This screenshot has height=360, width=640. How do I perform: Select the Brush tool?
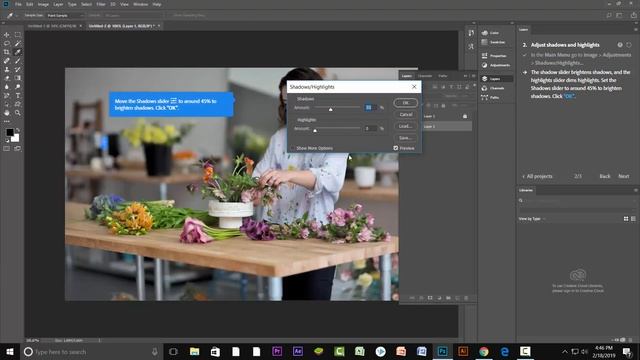click(18, 61)
